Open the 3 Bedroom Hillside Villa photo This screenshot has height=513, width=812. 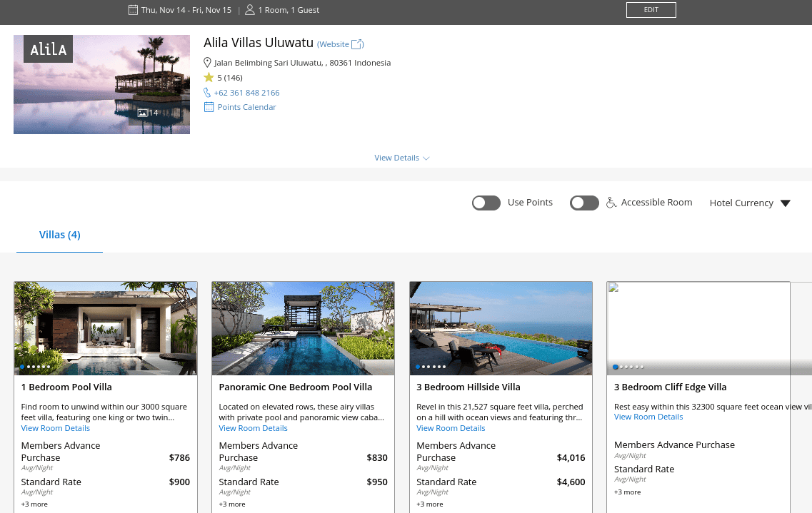pyautogui.click(x=501, y=328)
